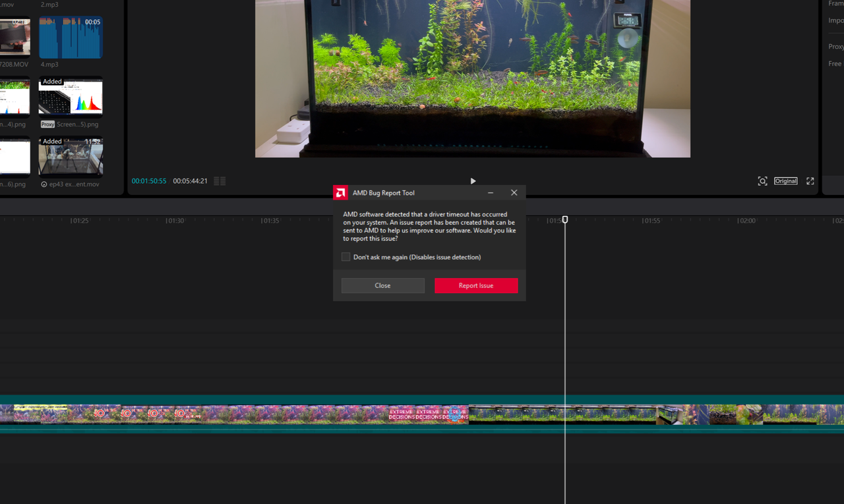
Task: Click the 4.mp3 file name
Action: (49, 65)
